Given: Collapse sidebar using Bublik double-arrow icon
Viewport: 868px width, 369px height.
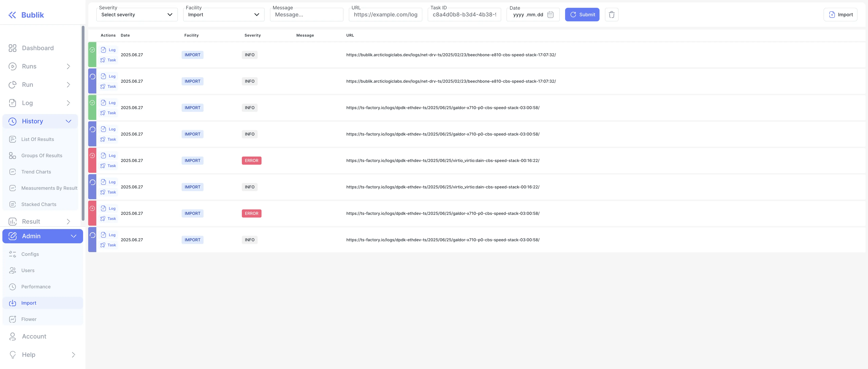Looking at the screenshot, I should (x=12, y=15).
